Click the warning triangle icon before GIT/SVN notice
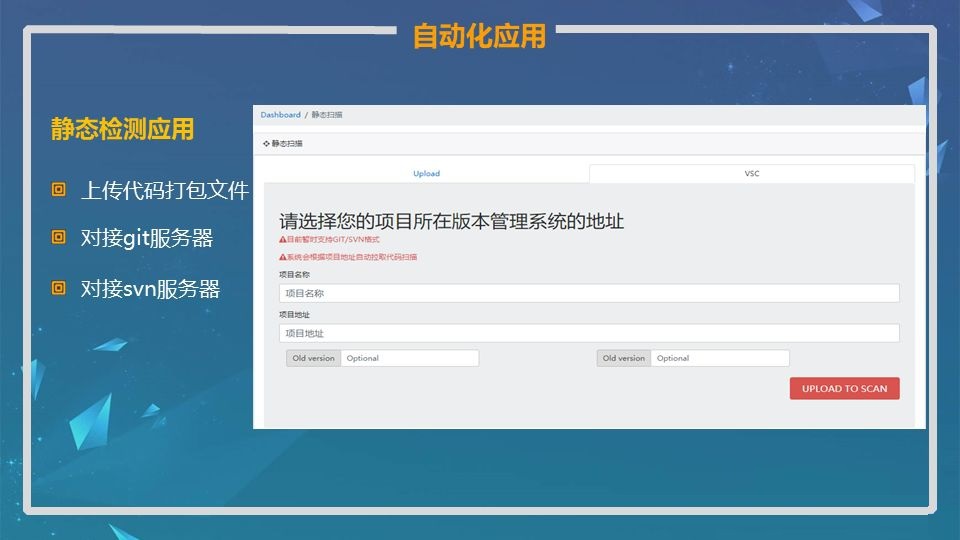 [282, 240]
